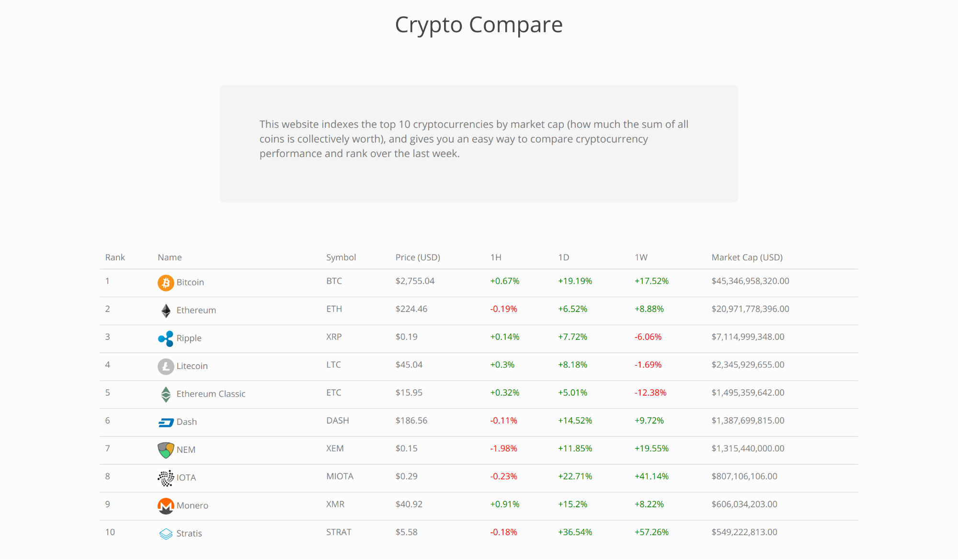Click the NEM shield icon
The image size is (958, 560).
166,450
